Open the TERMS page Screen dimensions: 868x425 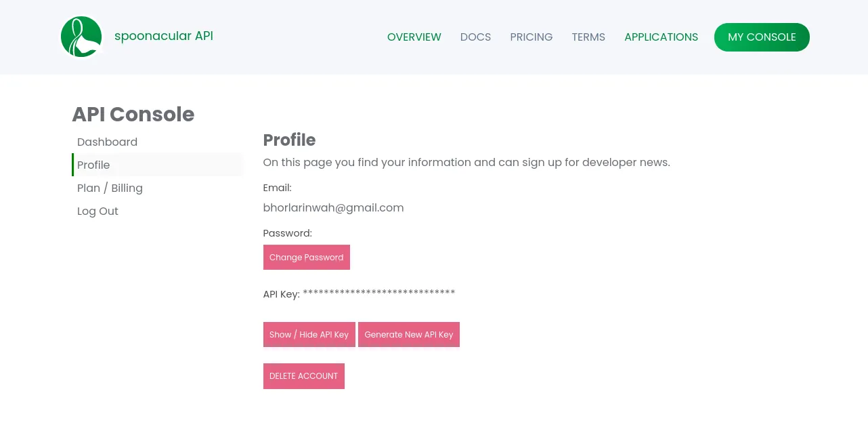coord(588,37)
